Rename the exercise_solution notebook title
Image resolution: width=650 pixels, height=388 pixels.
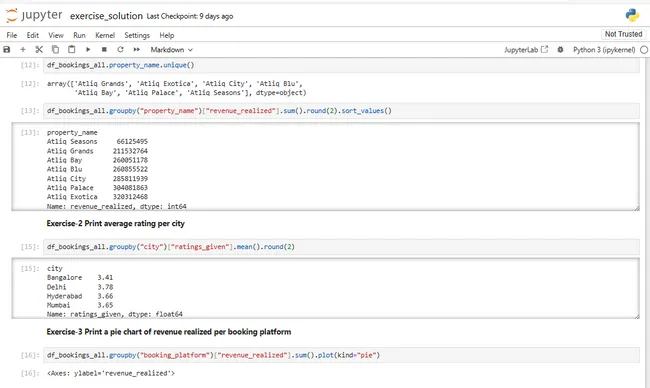point(106,16)
